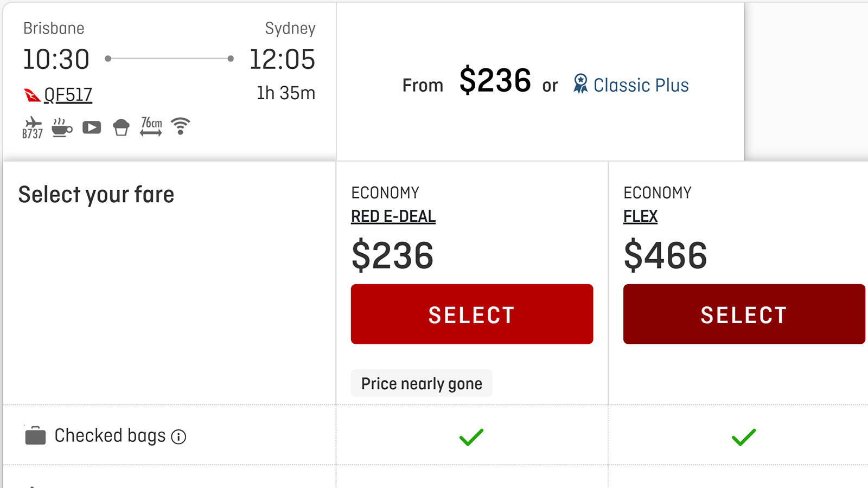Click the From $236 price panel
Viewport: 868px width, 488px height.
540,81
